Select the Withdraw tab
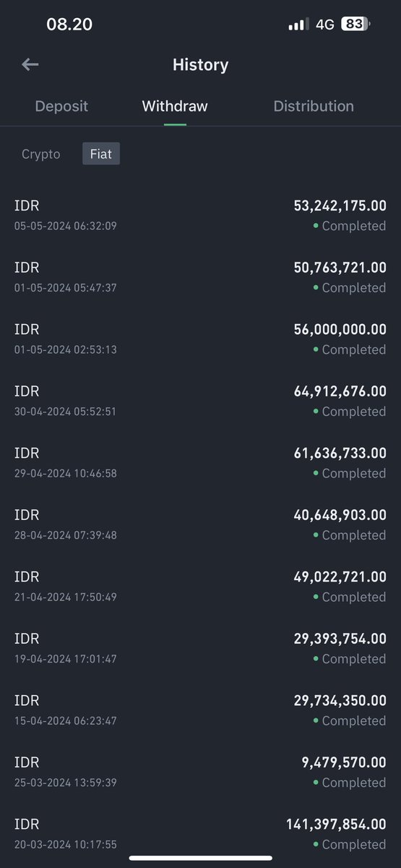This screenshot has height=868, width=401. 175,106
